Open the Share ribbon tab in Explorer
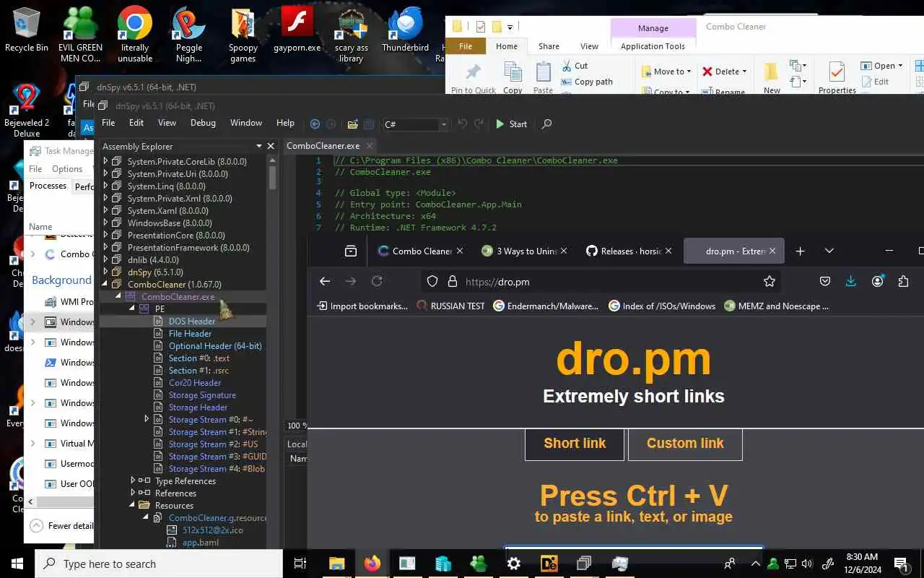The height and width of the screenshot is (578, 924). [549, 46]
